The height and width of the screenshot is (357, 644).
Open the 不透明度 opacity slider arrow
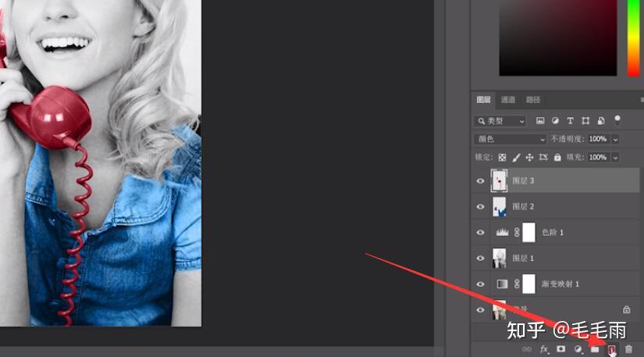tap(615, 140)
